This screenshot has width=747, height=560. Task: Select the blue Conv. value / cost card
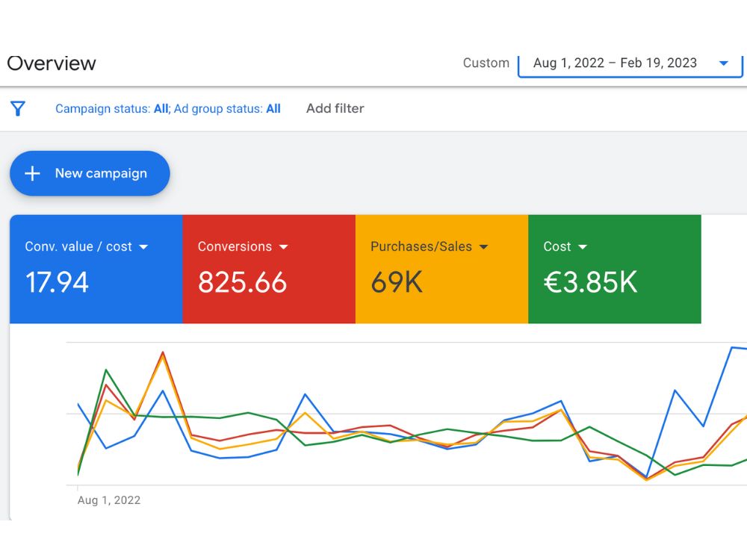point(96,269)
